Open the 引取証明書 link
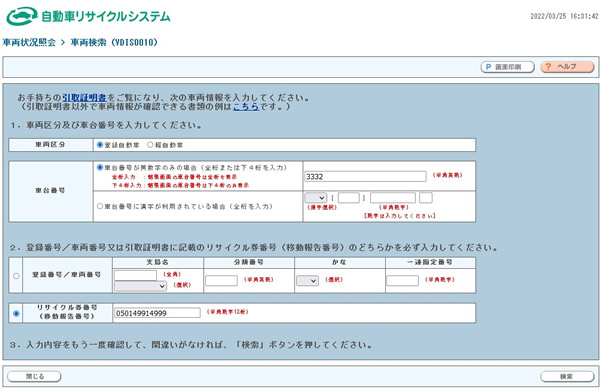Screen dimensions: 600x392 84,98
